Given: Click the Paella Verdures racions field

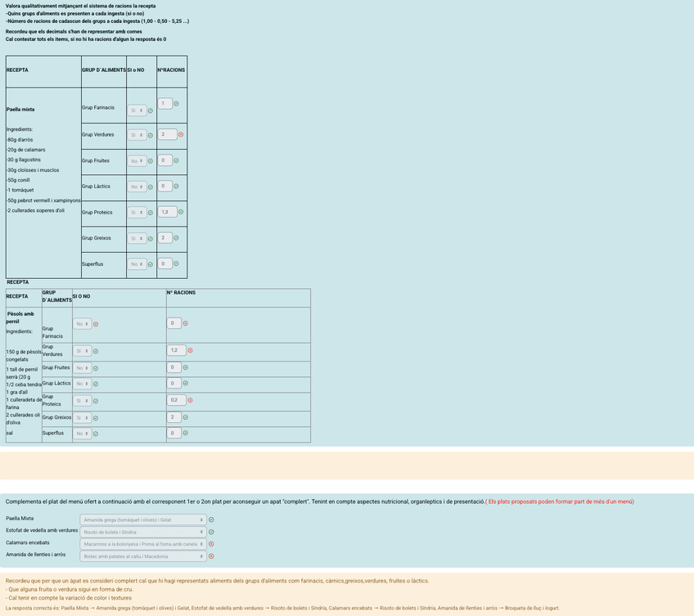Looking at the screenshot, I should (x=168, y=134).
